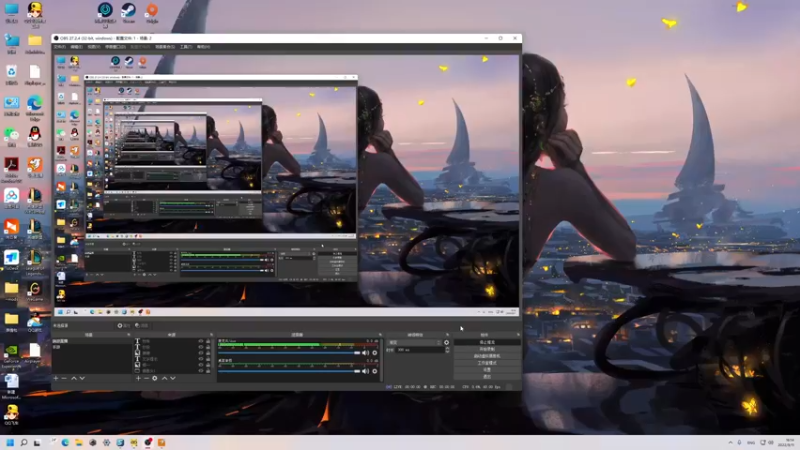Open the OBS 工具(T) menu

tap(185, 46)
